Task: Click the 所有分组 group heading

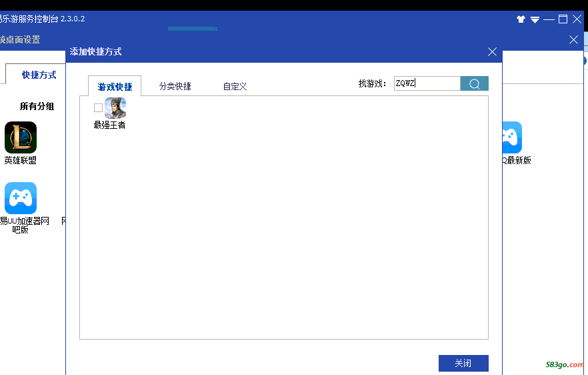Action: pyautogui.click(x=37, y=106)
